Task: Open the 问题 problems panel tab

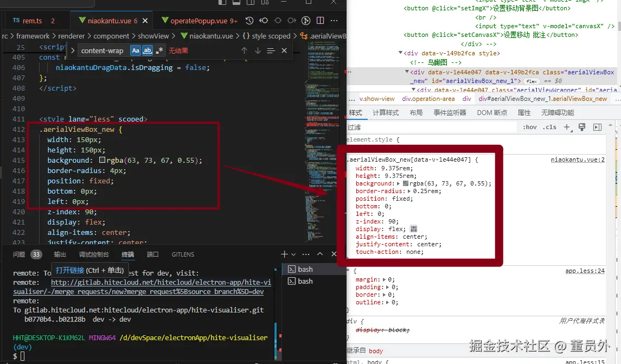Action: pyautogui.click(x=19, y=254)
